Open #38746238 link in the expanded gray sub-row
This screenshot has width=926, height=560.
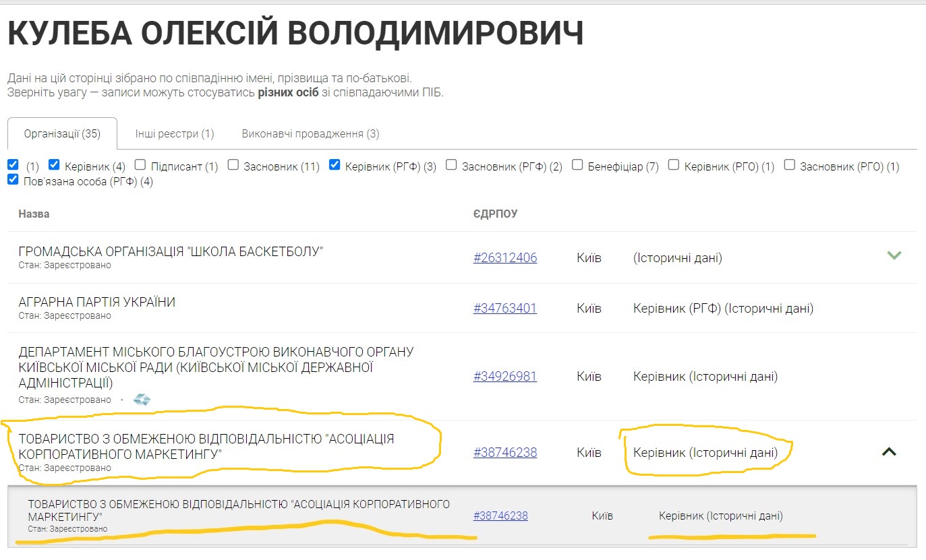(x=500, y=516)
